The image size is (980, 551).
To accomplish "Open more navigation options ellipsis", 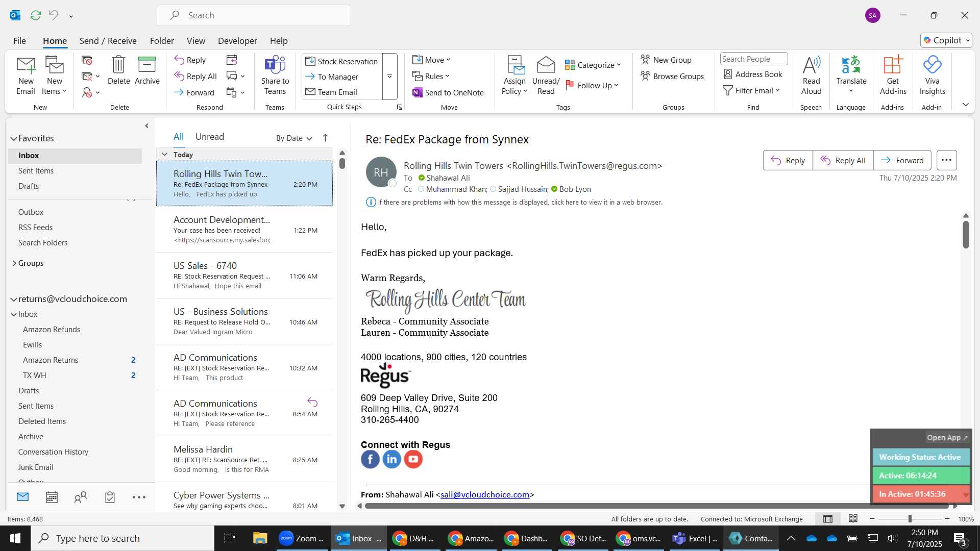I will 139,497.
